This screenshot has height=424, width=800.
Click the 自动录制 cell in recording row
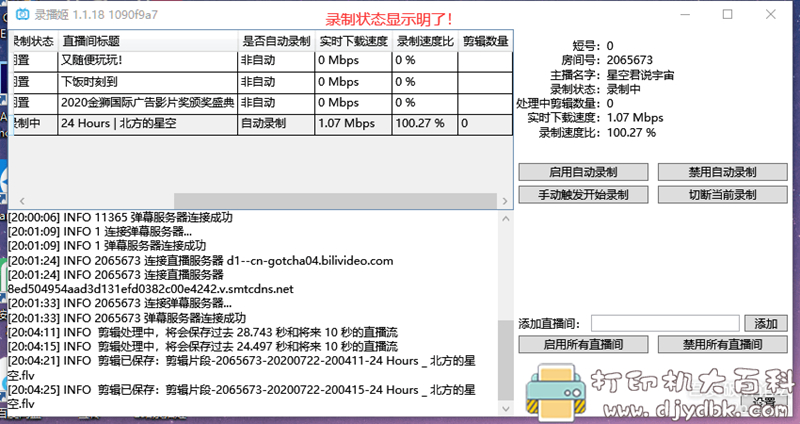(x=277, y=124)
